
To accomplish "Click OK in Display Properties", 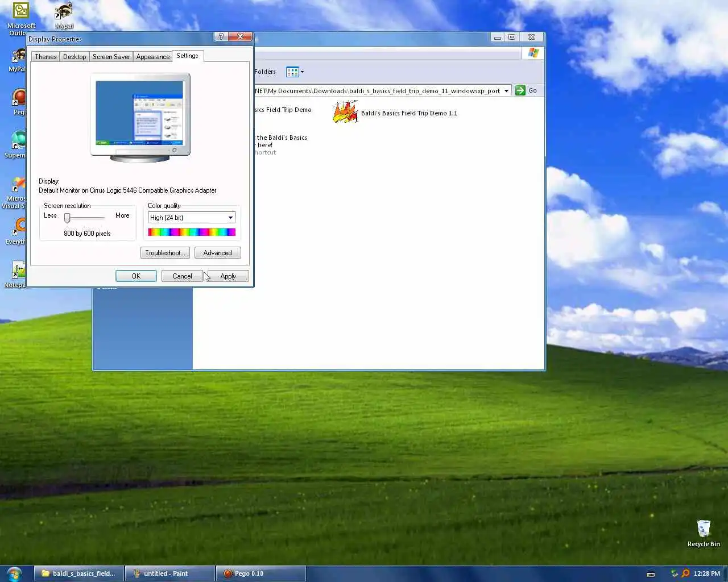I will pyautogui.click(x=136, y=276).
